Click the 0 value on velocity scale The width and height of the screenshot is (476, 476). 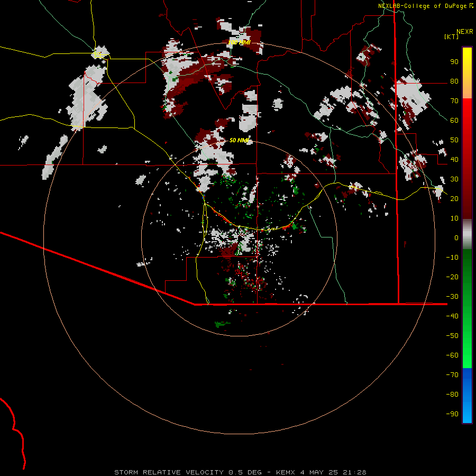click(456, 237)
